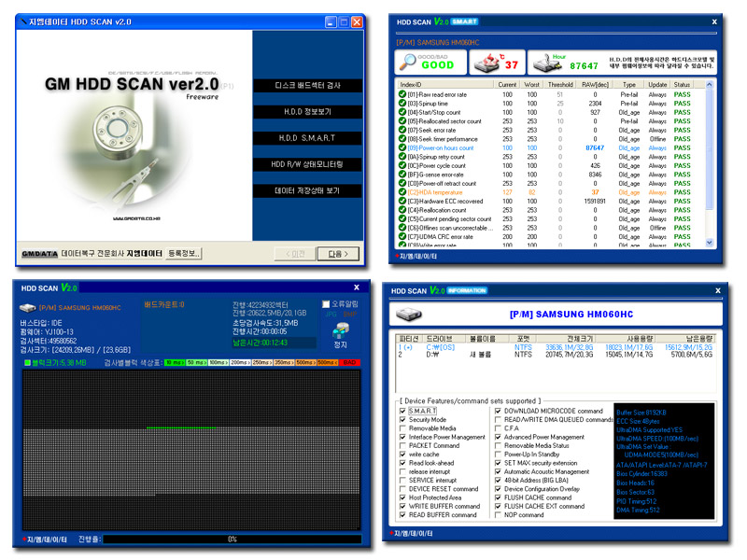Image resolution: width=747 pixels, height=560 pixels.
Task: Click the drive icon beside SAMSUNG in scan window
Action: [25, 305]
